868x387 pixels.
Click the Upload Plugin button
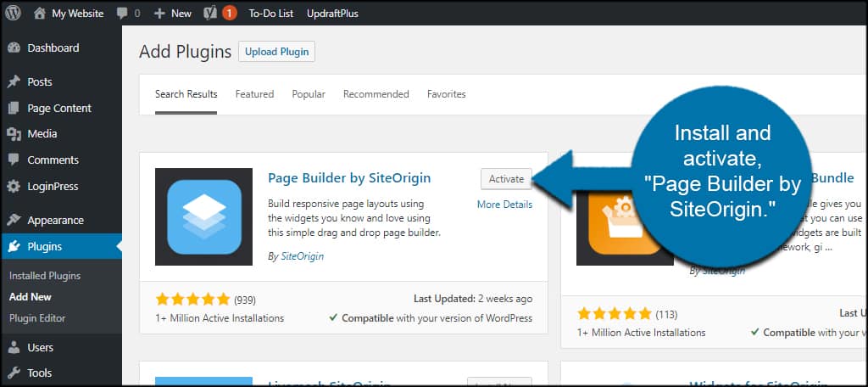coord(277,52)
